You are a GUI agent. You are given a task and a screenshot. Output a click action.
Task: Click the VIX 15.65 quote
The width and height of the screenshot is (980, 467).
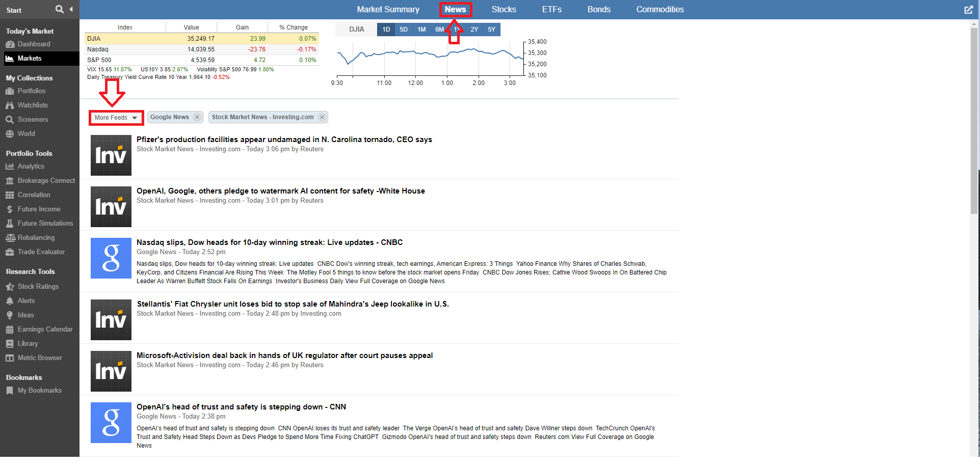(109, 69)
